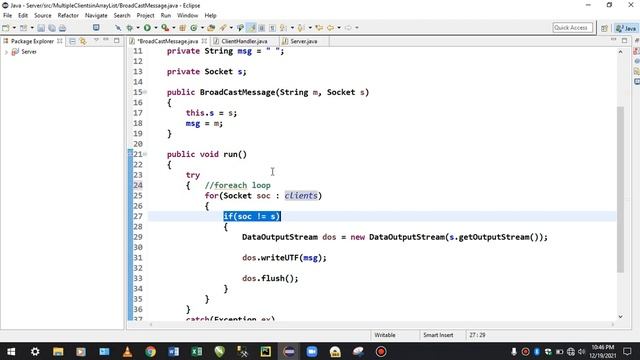Open the dropdown next to New icon
Viewport: 640px width, 360px height.
(14, 28)
